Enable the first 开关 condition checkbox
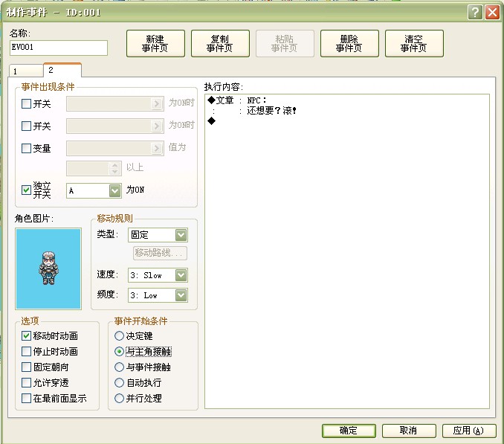 (x=26, y=104)
